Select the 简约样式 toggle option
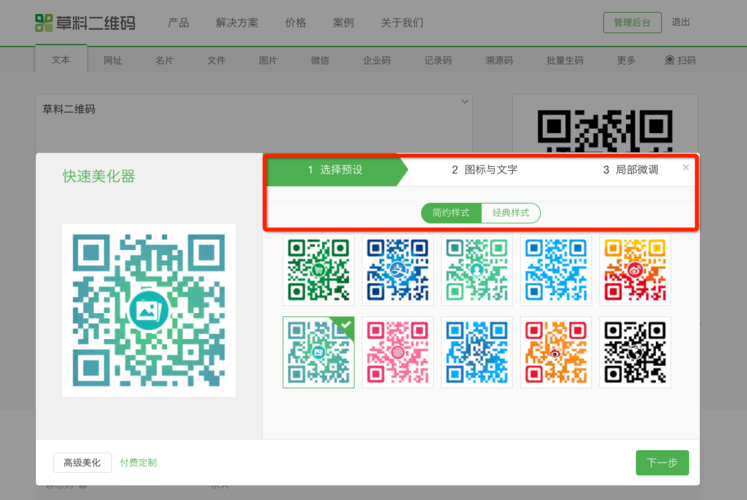Viewport: 747px width, 500px height. click(x=451, y=213)
